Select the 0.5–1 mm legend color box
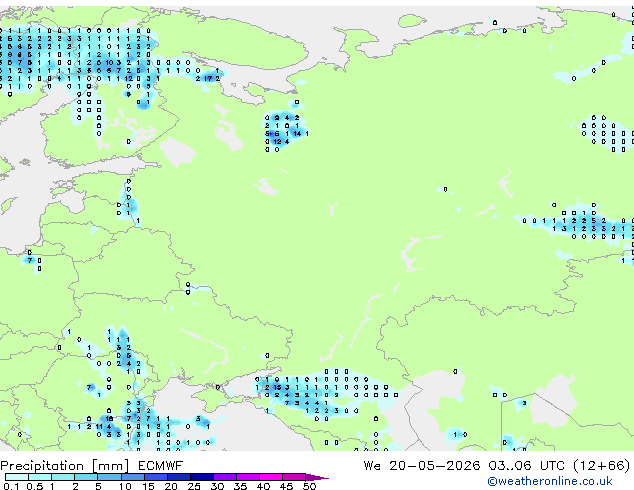 [x=40, y=477]
